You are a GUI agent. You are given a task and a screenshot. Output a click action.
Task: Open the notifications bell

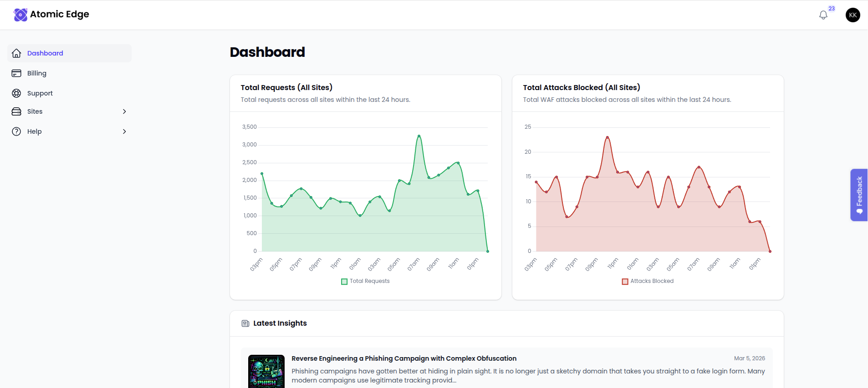pyautogui.click(x=823, y=15)
